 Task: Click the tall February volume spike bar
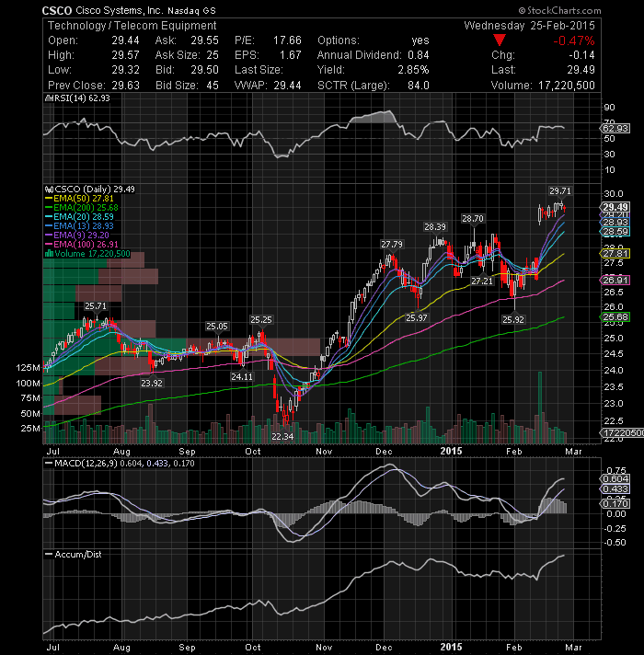point(540,408)
